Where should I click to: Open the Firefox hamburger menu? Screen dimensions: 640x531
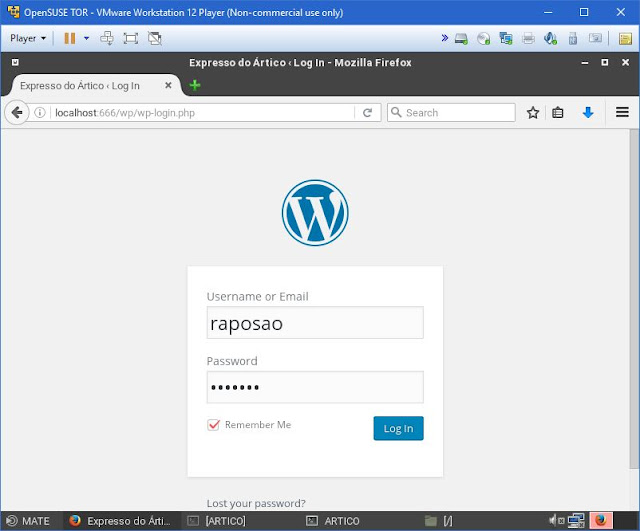tap(622, 112)
